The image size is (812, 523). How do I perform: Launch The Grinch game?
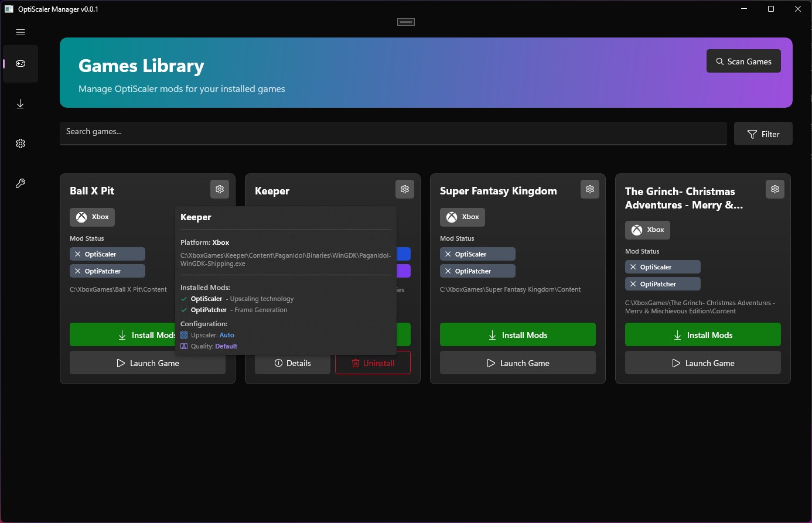pos(703,363)
